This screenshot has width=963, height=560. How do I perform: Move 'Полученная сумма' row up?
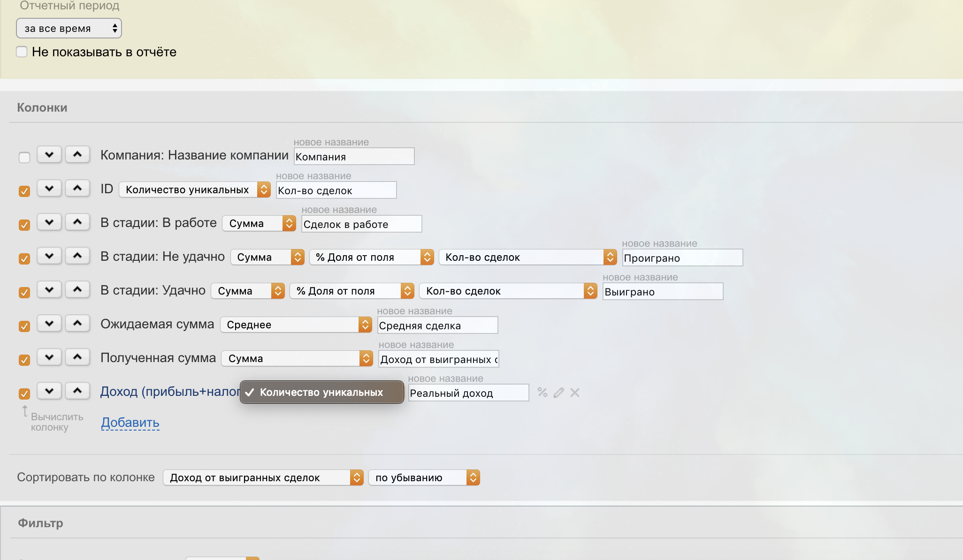pyautogui.click(x=77, y=357)
